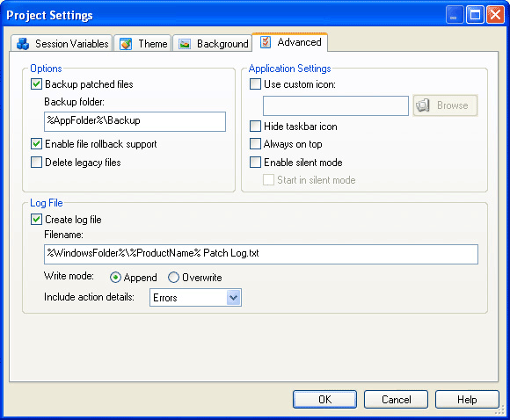Click the Advanced tab checklist icon
Viewport: 510px width, 420px height.
(x=266, y=42)
